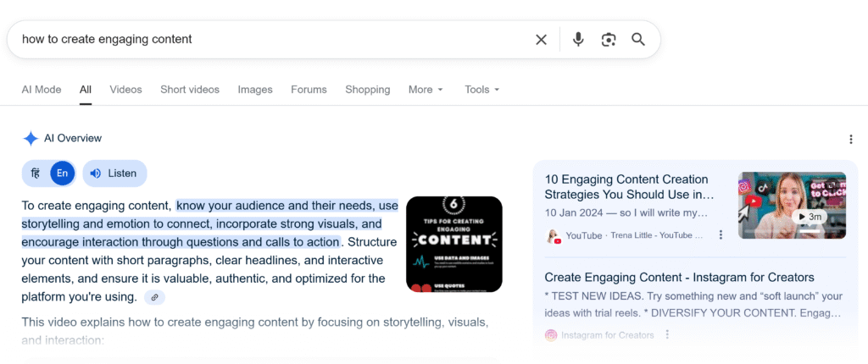The image size is (868, 364).
Task: Open Google Lens image search icon
Action: [608, 40]
